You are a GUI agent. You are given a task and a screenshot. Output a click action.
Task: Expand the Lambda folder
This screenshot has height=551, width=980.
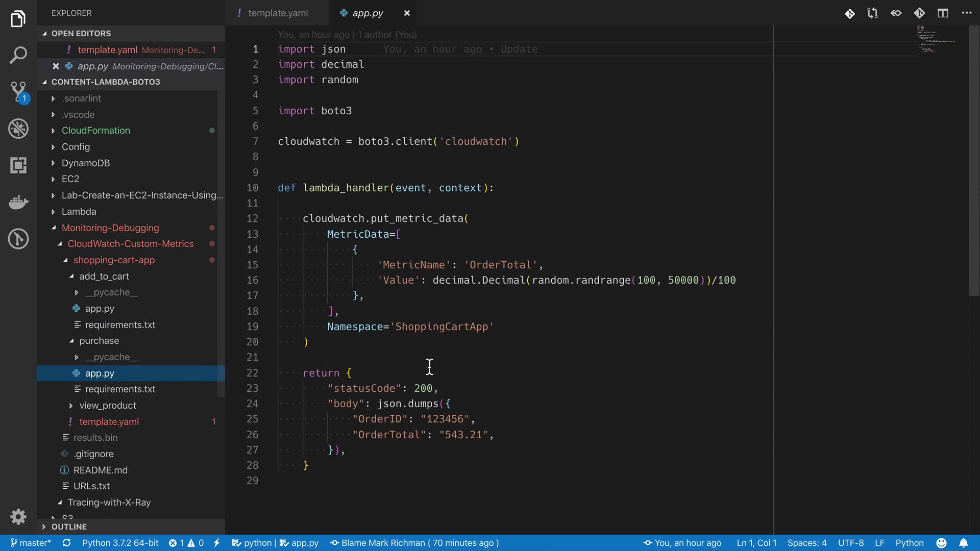point(79,211)
